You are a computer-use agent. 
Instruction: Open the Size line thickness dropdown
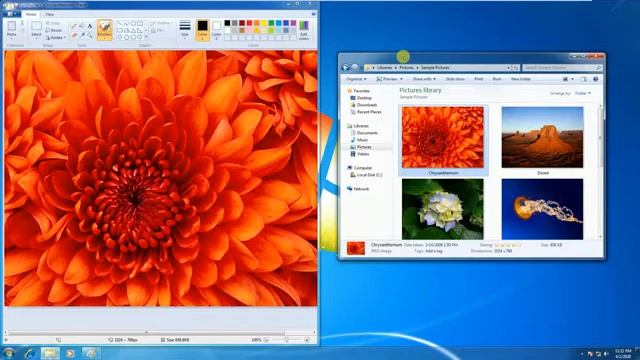(x=185, y=29)
